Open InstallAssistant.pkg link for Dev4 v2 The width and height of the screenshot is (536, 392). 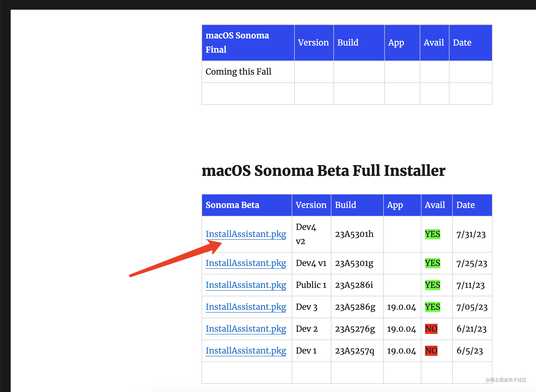tap(246, 234)
